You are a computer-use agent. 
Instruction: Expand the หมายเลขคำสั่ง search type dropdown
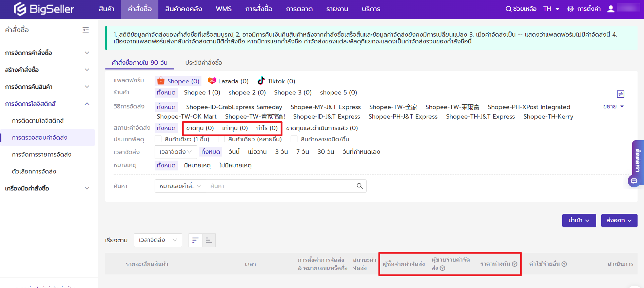(x=180, y=186)
